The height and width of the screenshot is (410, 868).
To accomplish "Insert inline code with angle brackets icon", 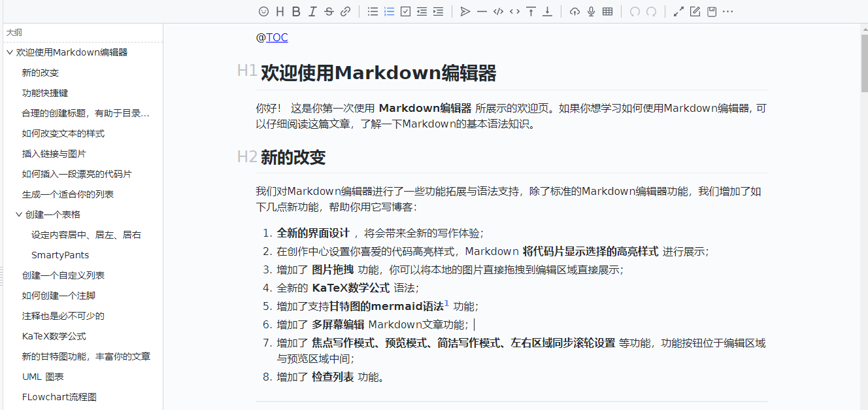I will [x=514, y=11].
